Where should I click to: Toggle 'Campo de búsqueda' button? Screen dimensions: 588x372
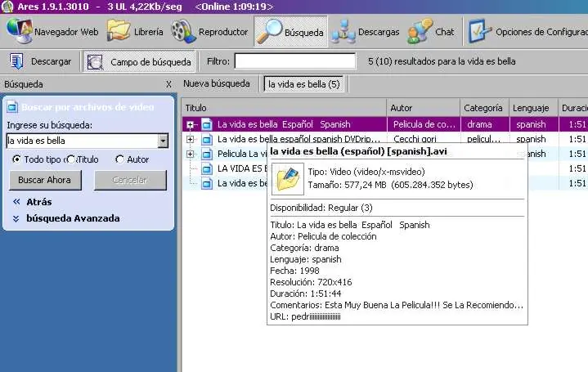139,62
